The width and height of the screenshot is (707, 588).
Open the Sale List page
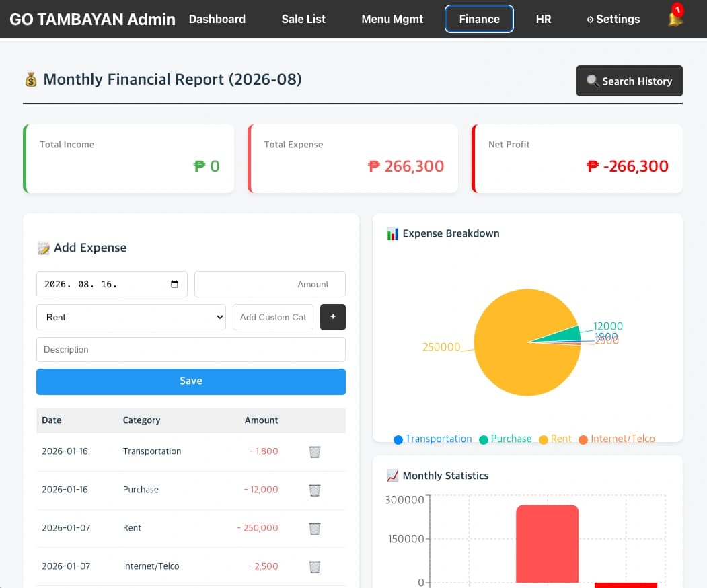(x=303, y=19)
